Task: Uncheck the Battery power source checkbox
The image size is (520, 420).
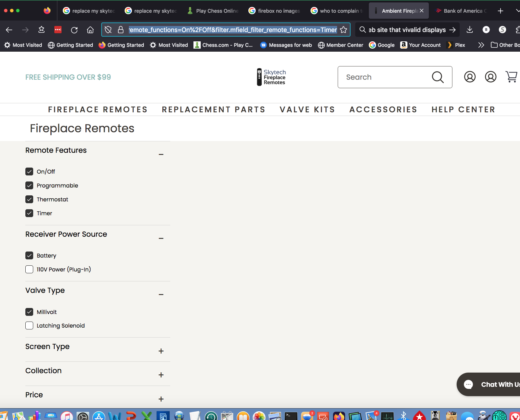Action: tap(29, 255)
